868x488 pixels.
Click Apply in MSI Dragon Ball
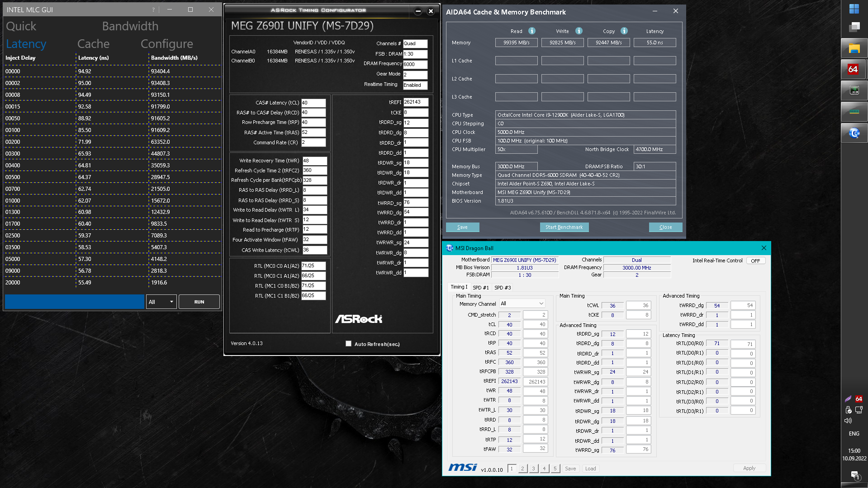pos(749,468)
